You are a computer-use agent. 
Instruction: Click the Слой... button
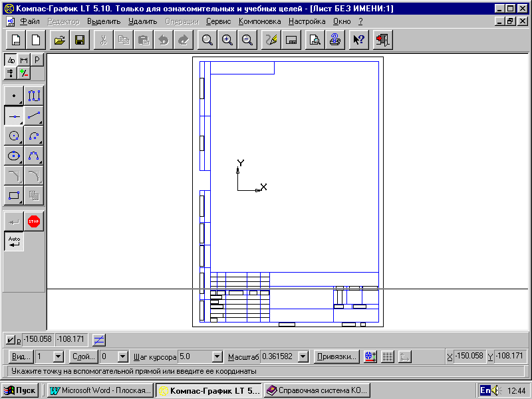click(84, 356)
